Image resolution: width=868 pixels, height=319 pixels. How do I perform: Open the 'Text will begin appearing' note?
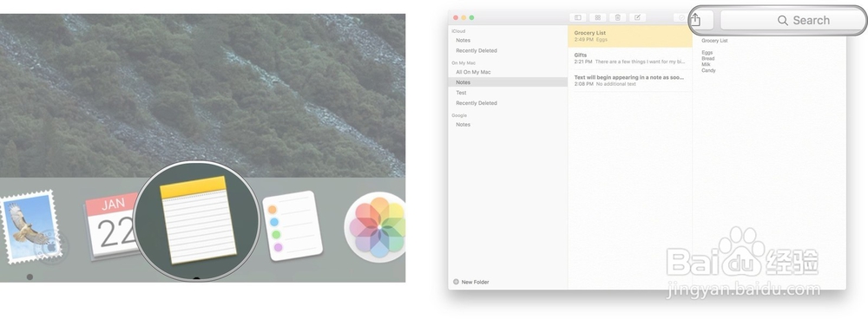coord(630,81)
